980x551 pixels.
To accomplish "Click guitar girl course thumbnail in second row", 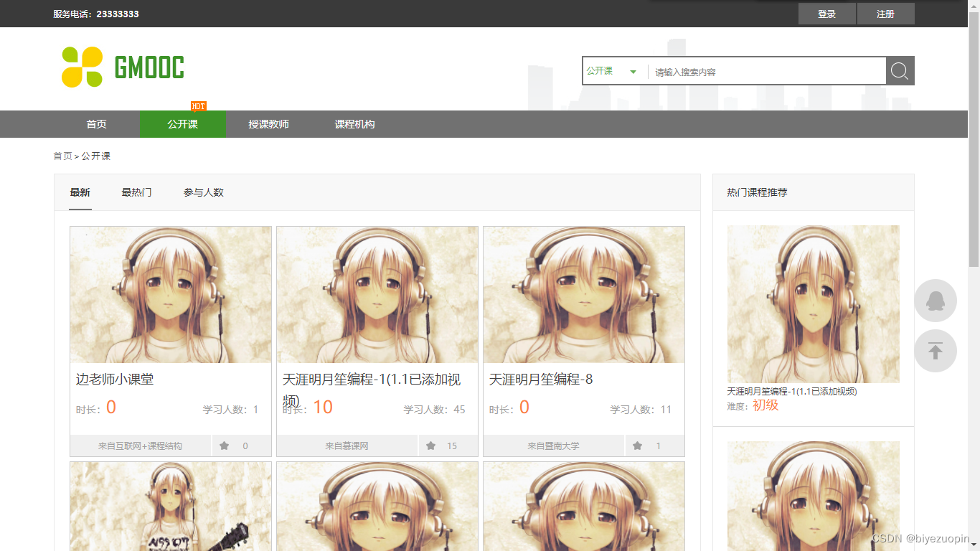I will coord(171,507).
